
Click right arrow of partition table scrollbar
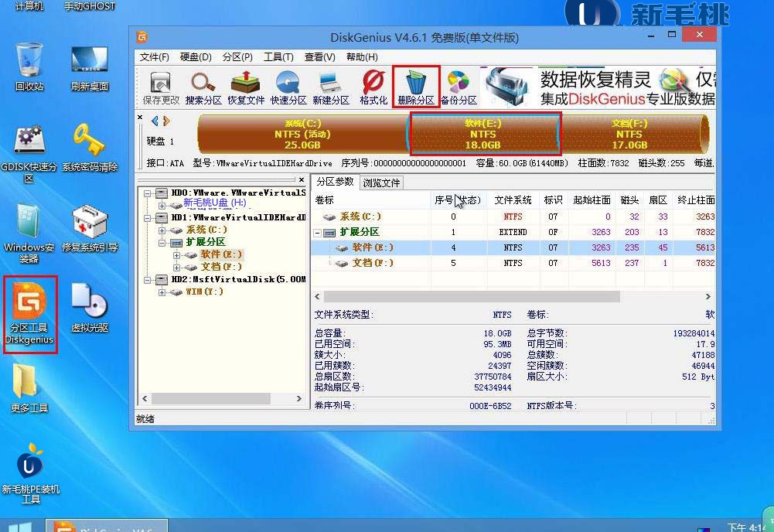pyautogui.click(x=708, y=297)
